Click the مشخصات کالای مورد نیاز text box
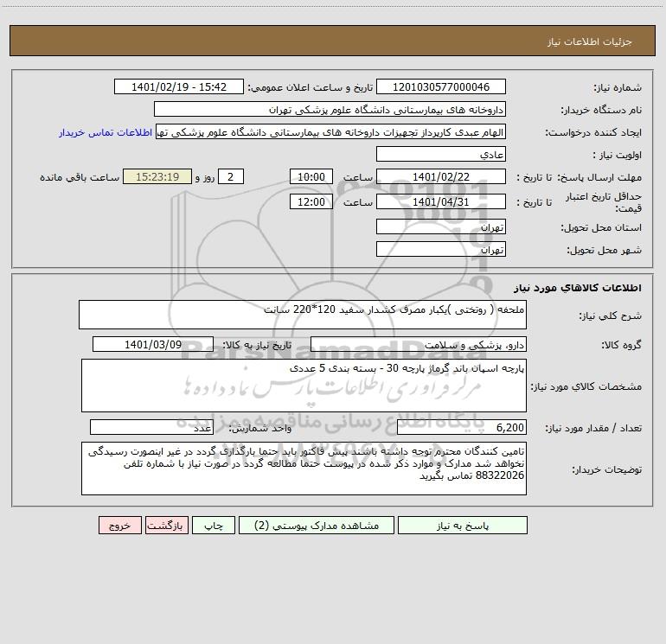 (304, 386)
